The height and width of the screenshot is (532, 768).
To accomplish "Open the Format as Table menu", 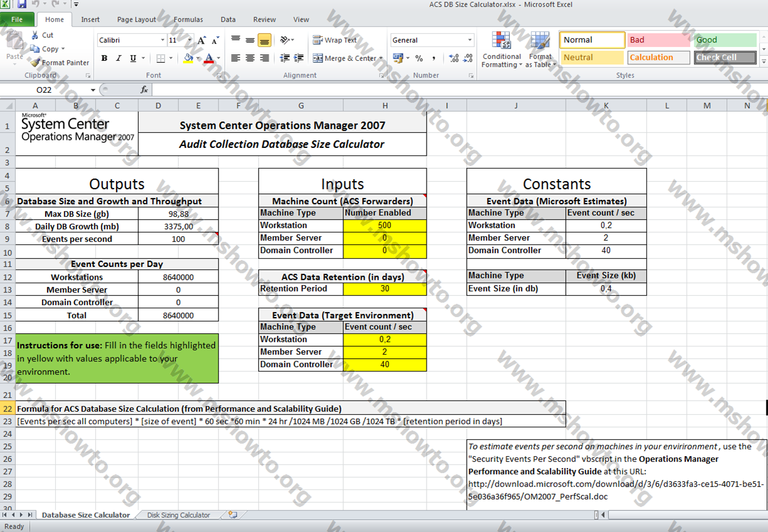I will click(x=540, y=50).
